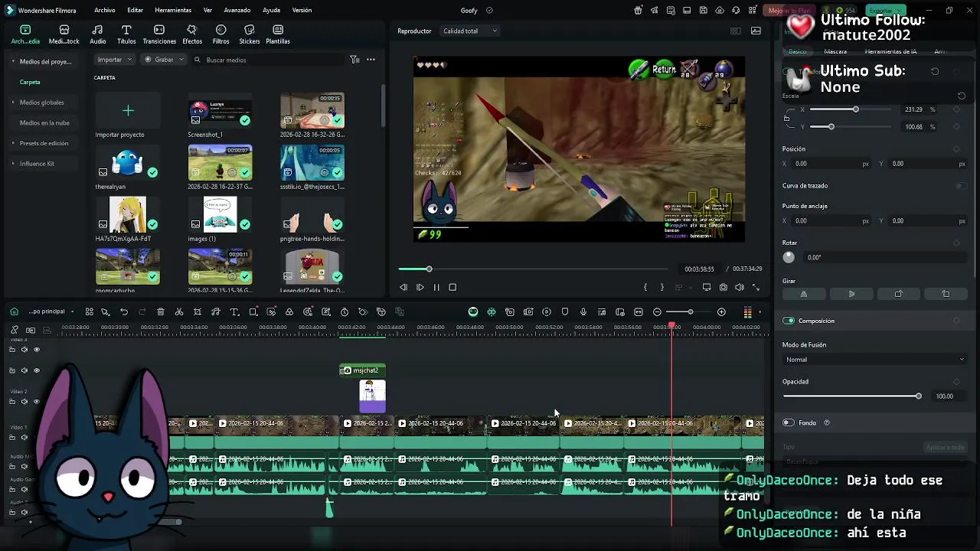Image resolution: width=980 pixels, height=551 pixels.
Task: Open the ...po principal timeline dropdown
Action: pyautogui.click(x=51, y=311)
